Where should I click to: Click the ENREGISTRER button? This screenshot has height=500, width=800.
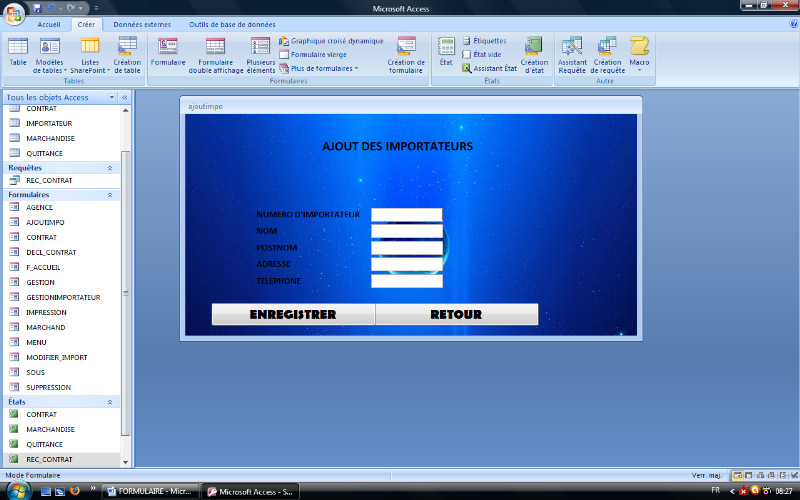tap(293, 314)
